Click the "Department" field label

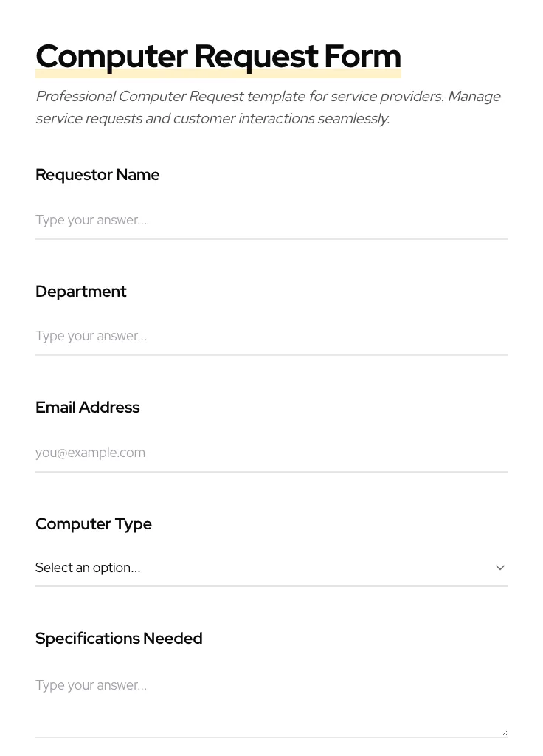coord(81,292)
